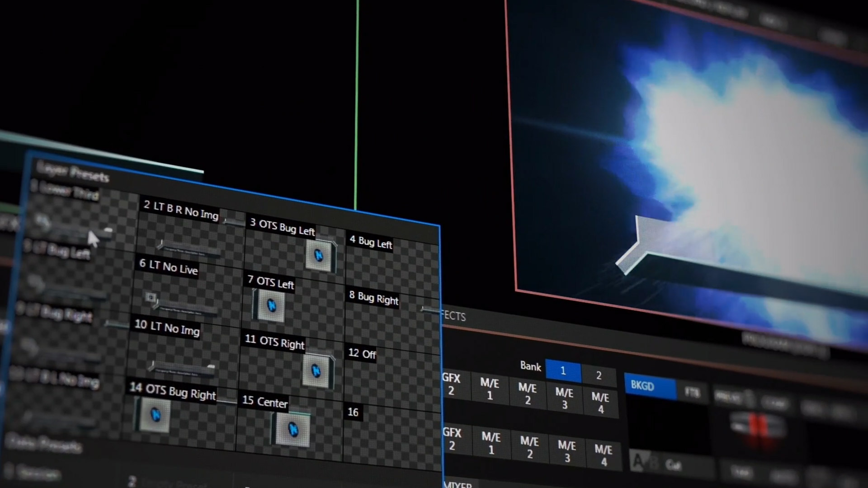Image resolution: width=868 pixels, height=488 pixels.
Task: Switch to Bank 1
Action: [x=563, y=371]
